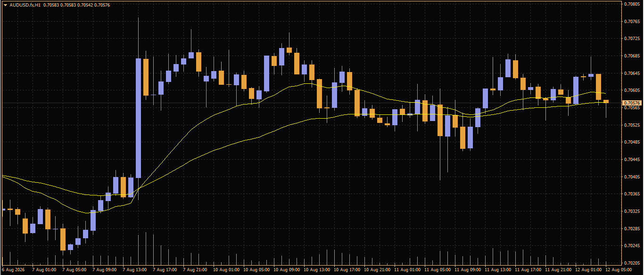
Task: Click the 7 Aug 05:00 time axis label
Action: coord(74,270)
